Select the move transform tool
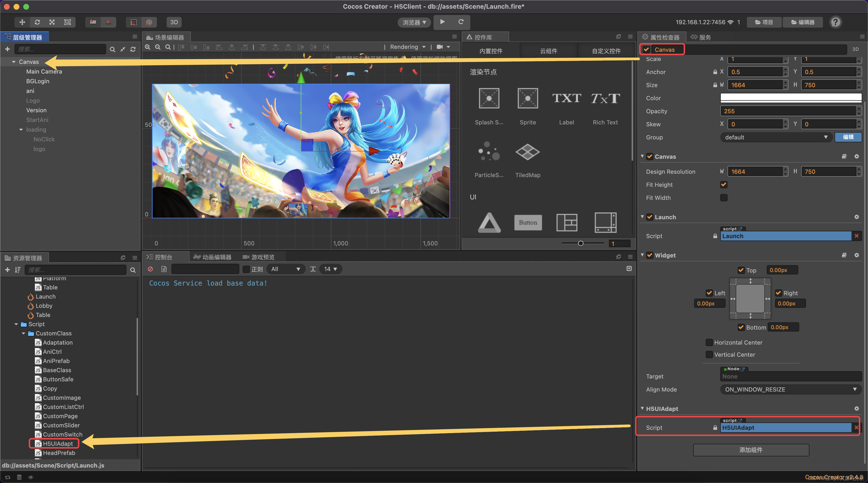The image size is (868, 483). pyautogui.click(x=22, y=22)
